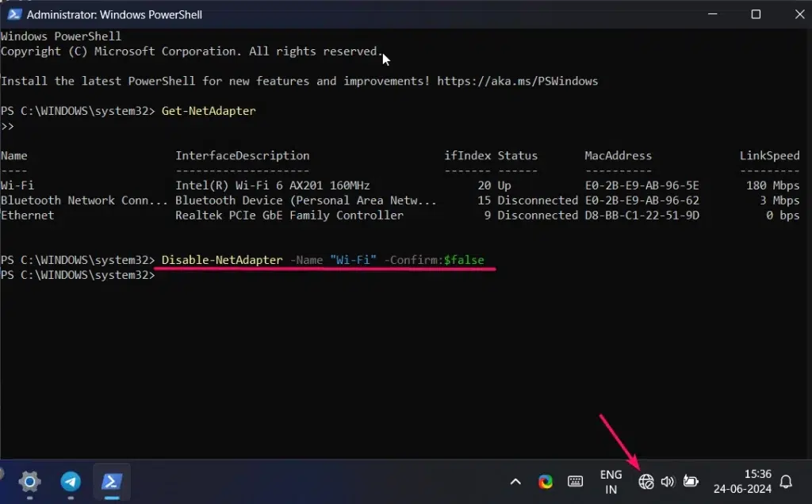
Task: Click the Get-NetAdapter command text
Action: click(209, 111)
